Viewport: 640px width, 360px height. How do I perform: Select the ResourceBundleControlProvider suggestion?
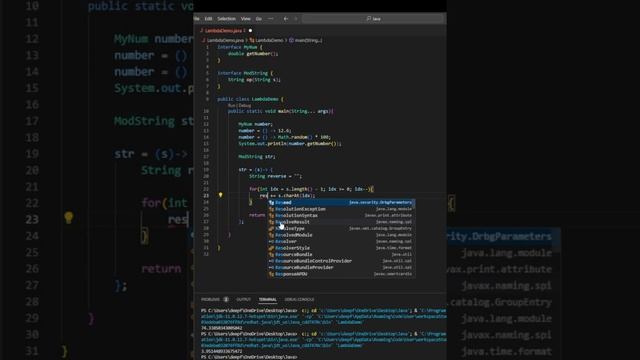coord(341,261)
